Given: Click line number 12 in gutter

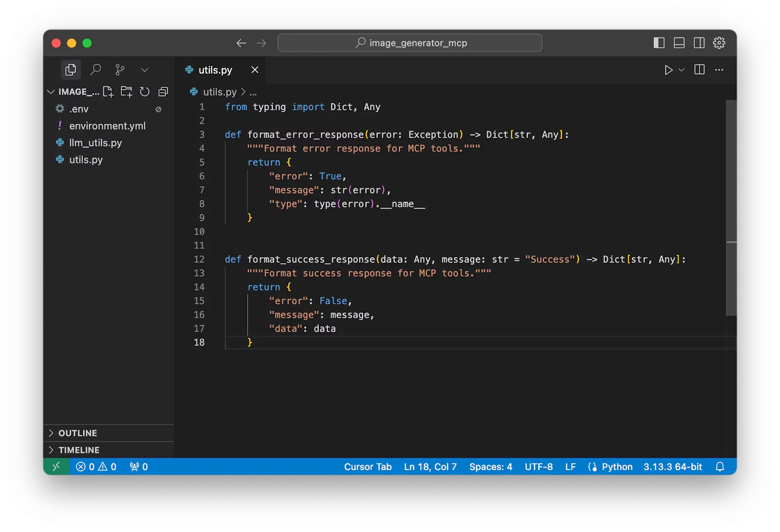Looking at the screenshot, I should click(199, 259).
